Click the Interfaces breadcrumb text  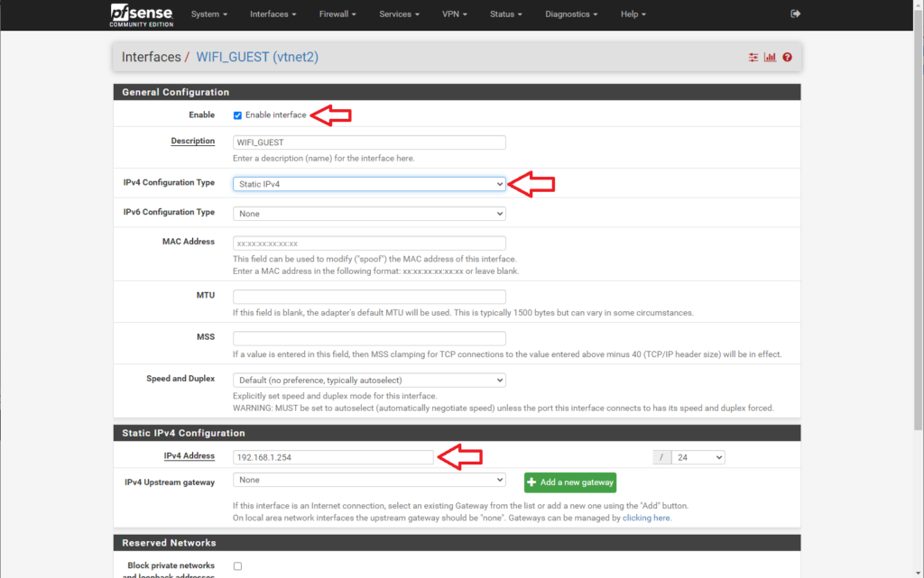point(151,57)
